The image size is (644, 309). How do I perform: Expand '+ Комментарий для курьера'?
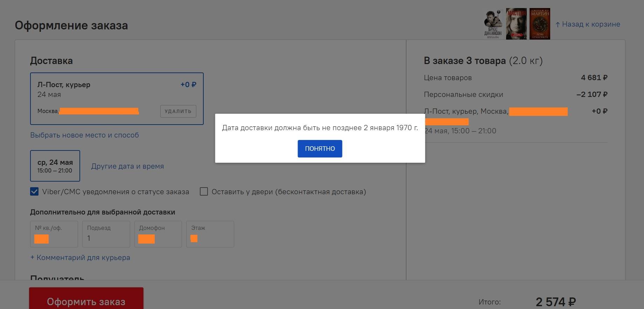point(80,258)
